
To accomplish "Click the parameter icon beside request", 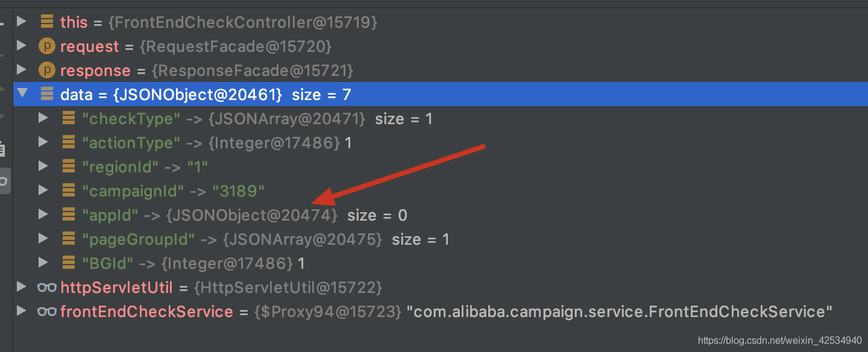I will 46,46.
